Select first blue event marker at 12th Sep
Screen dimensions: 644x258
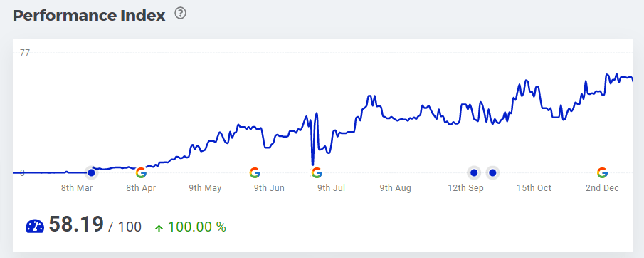pyautogui.click(x=474, y=172)
